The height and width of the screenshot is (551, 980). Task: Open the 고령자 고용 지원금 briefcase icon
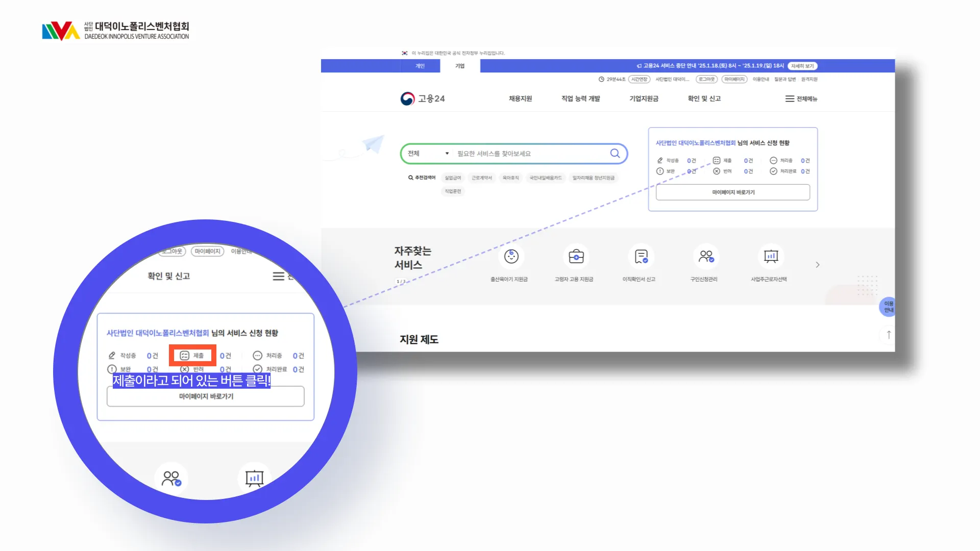(x=576, y=256)
